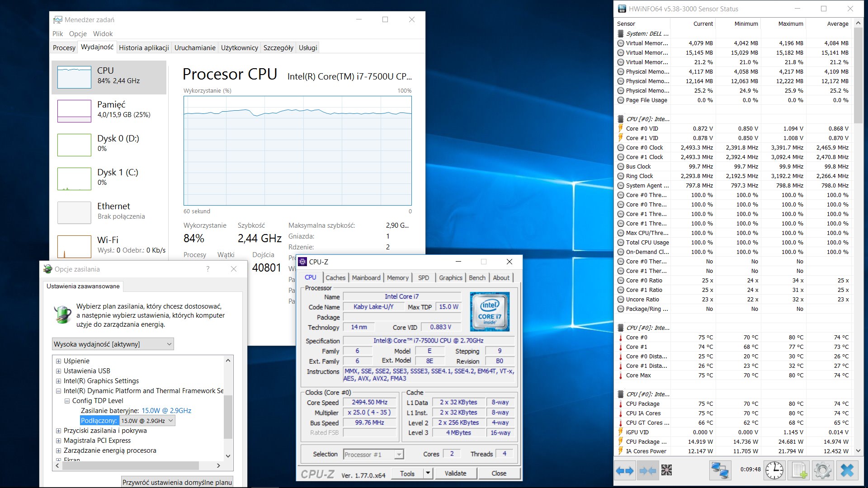Click the Task Manager title bar icon
Viewport: 868px width, 488px height.
tap(58, 20)
